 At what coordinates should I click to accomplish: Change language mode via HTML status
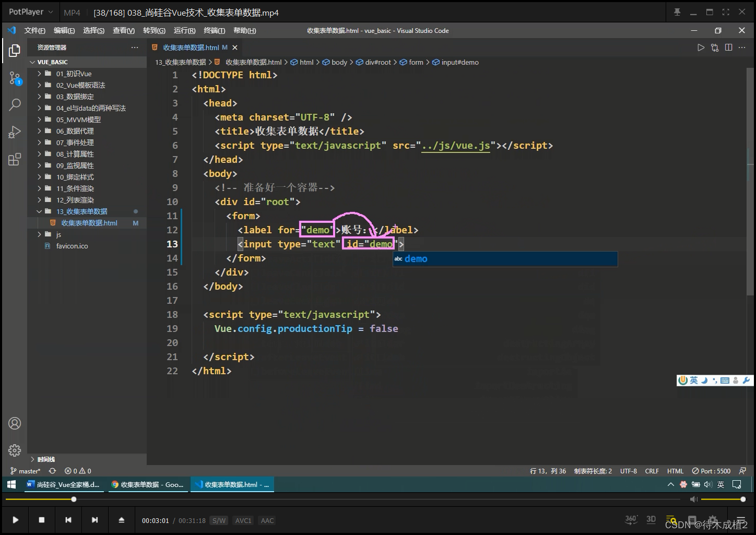tap(675, 471)
